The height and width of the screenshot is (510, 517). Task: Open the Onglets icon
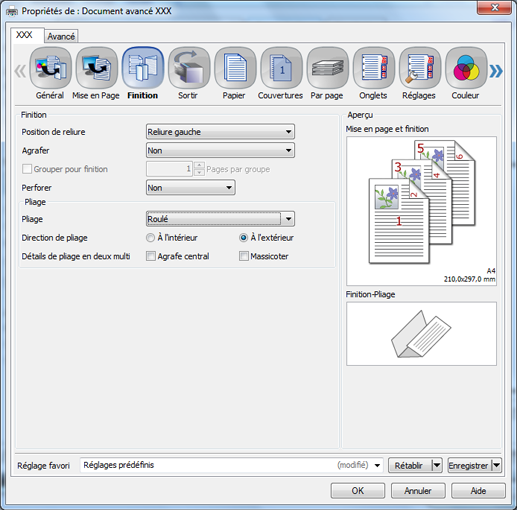click(374, 68)
